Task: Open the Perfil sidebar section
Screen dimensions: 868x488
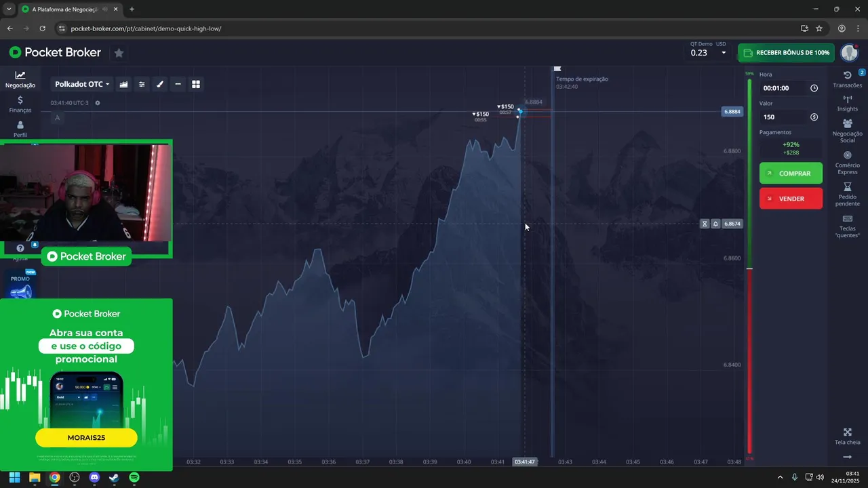Action: click(20, 129)
